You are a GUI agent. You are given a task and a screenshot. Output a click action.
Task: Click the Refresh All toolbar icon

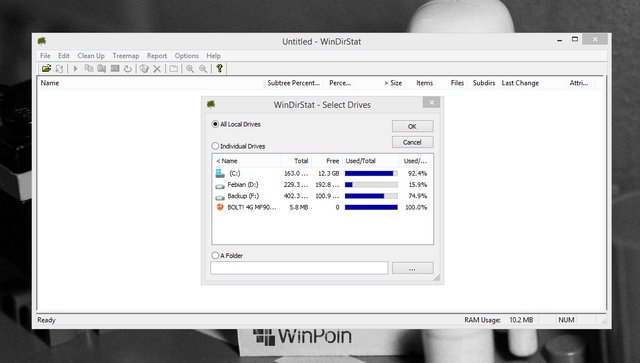60,68
